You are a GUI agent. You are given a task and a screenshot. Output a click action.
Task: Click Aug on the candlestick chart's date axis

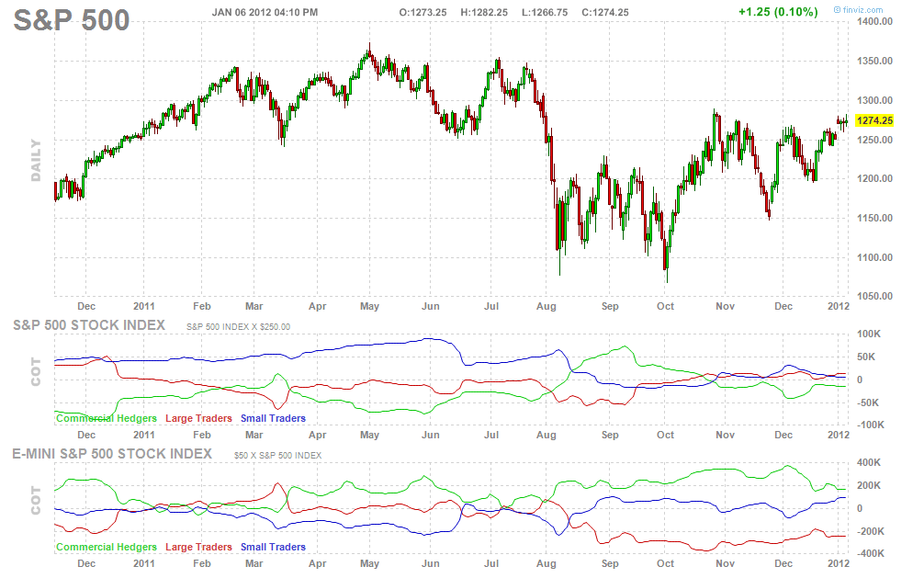(x=547, y=306)
